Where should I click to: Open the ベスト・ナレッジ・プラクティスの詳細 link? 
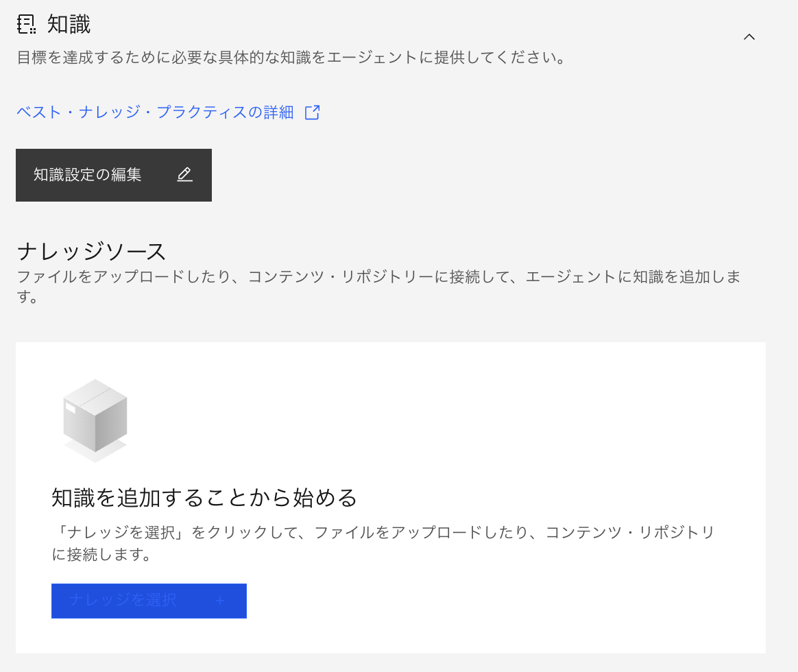(x=155, y=112)
